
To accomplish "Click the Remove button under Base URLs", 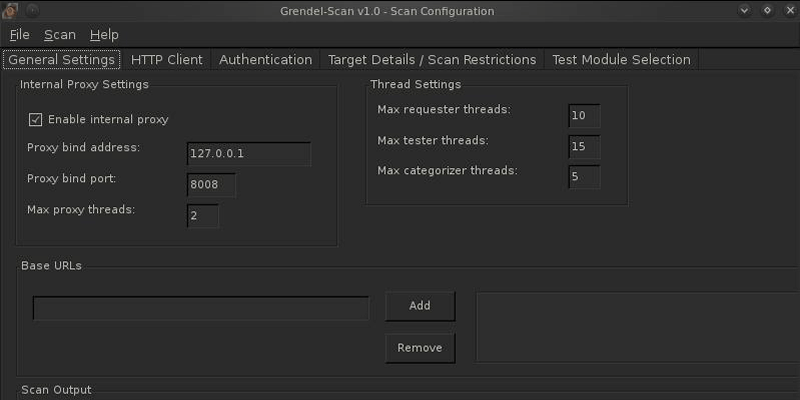I will (420, 348).
